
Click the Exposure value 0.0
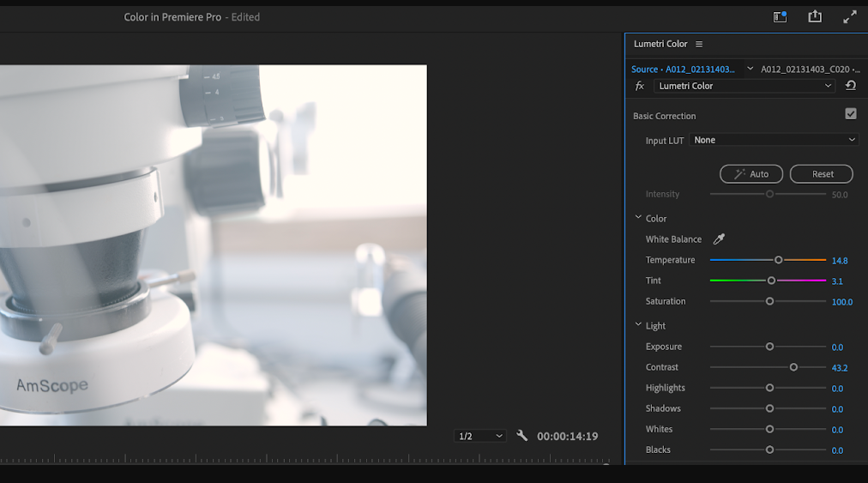coord(837,347)
